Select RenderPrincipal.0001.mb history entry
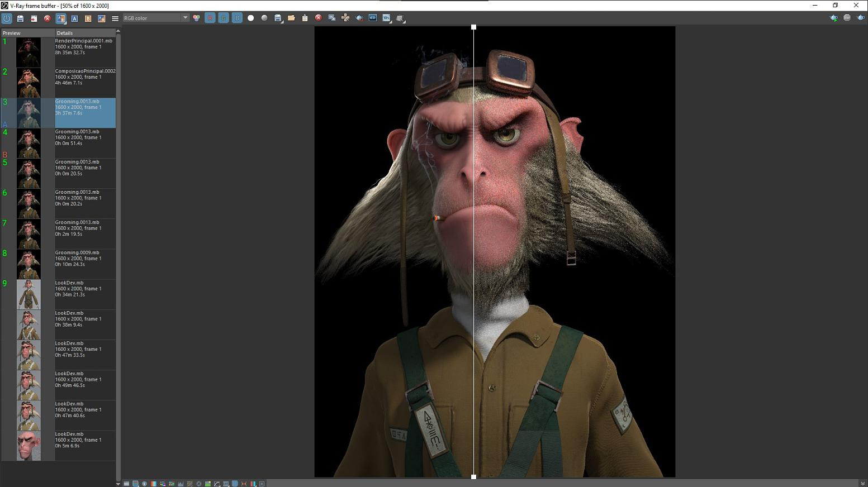The width and height of the screenshot is (868, 487). click(59, 52)
